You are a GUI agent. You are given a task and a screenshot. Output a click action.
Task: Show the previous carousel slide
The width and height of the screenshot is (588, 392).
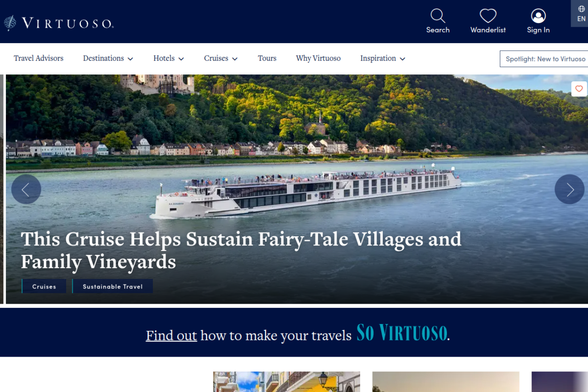pyautogui.click(x=26, y=189)
